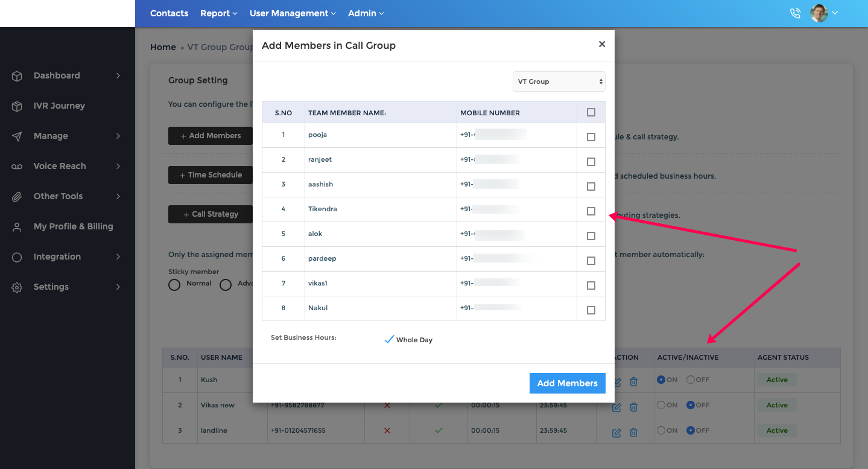Image resolution: width=868 pixels, height=469 pixels.
Task: Click Contacts in the top navigation
Action: tap(169, 13)
